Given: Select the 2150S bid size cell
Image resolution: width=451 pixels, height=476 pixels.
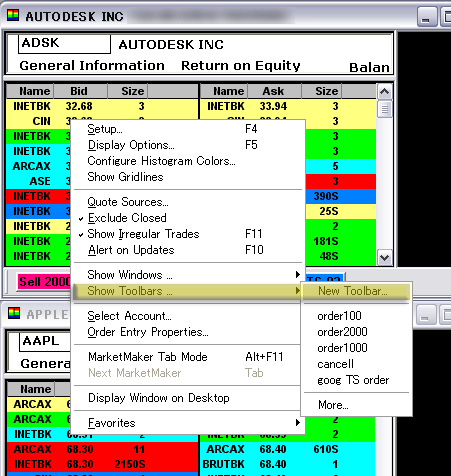Looking at the screenshot, I should (130, 464).
